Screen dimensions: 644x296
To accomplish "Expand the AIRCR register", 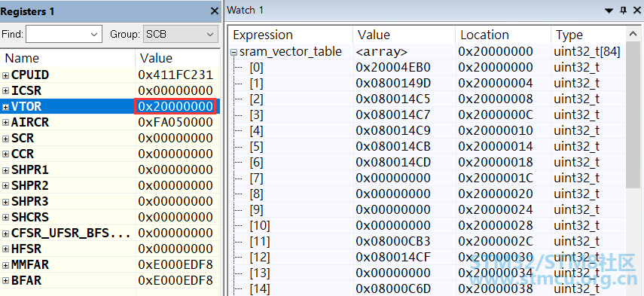I will point(6,122).
